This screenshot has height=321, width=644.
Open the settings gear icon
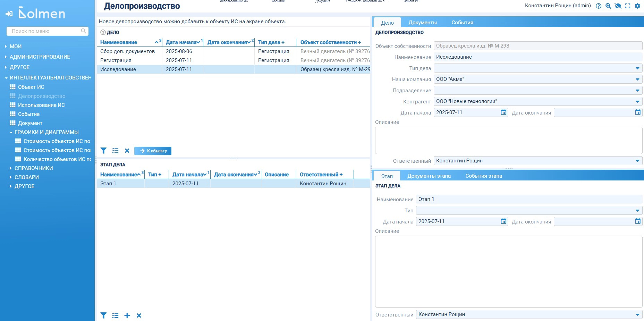point(637,6)
